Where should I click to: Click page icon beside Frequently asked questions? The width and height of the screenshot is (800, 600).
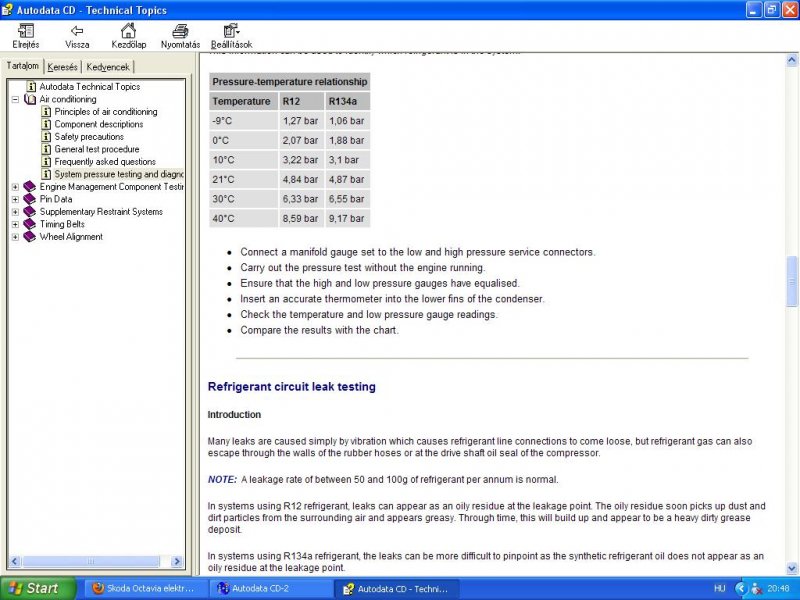tap(46, 161)
